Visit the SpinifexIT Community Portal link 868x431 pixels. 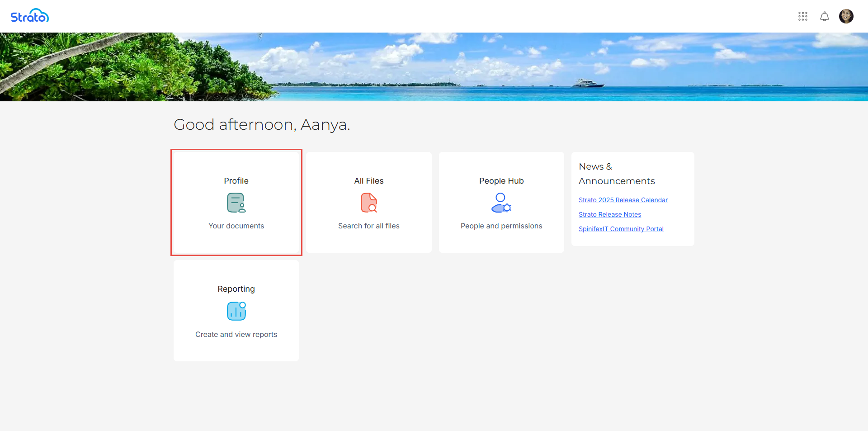pos(621,229)
